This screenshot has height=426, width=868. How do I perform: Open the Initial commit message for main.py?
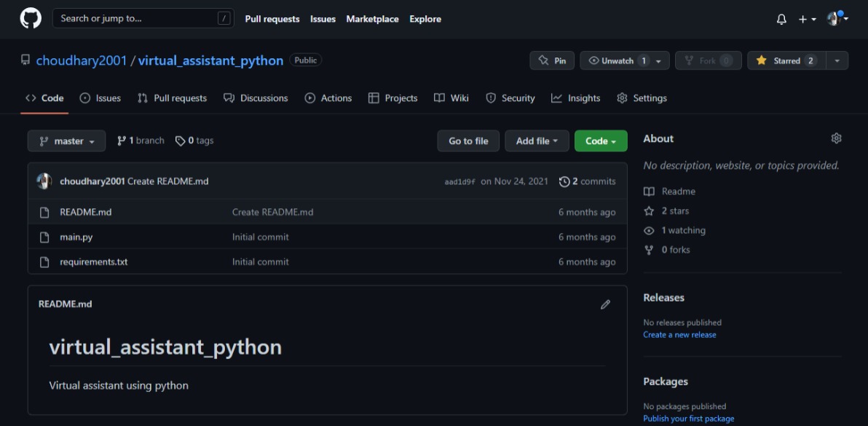(x=260, y=237)
